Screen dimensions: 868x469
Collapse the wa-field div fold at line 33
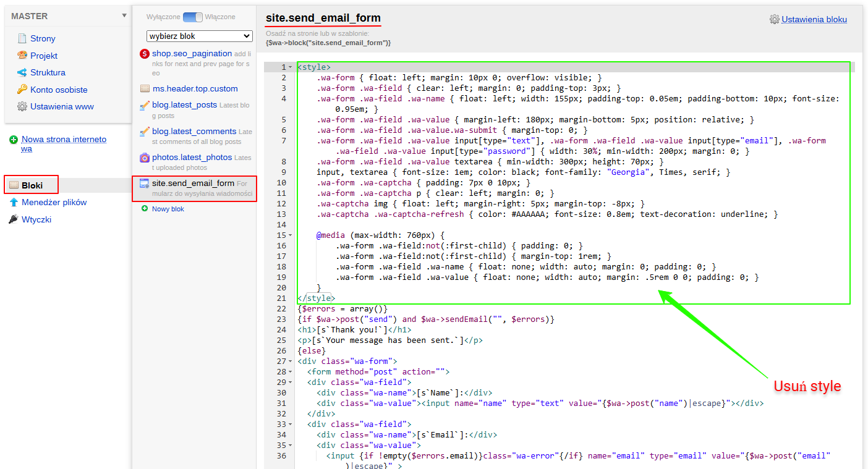(x=291, y=425)
